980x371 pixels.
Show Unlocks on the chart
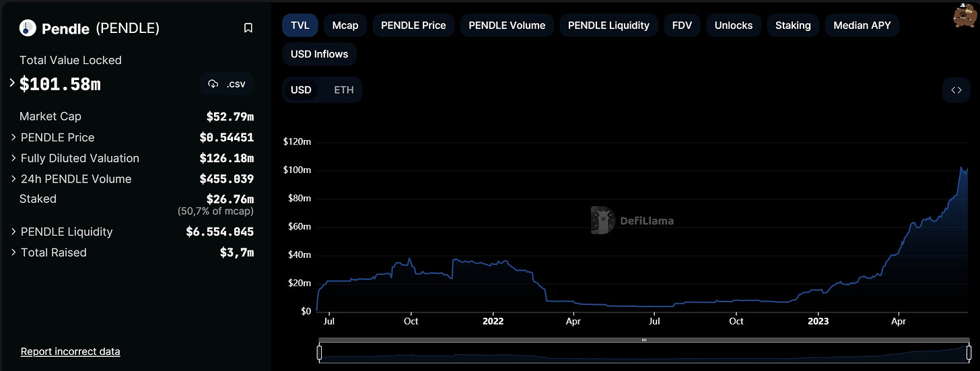(734, 26)
